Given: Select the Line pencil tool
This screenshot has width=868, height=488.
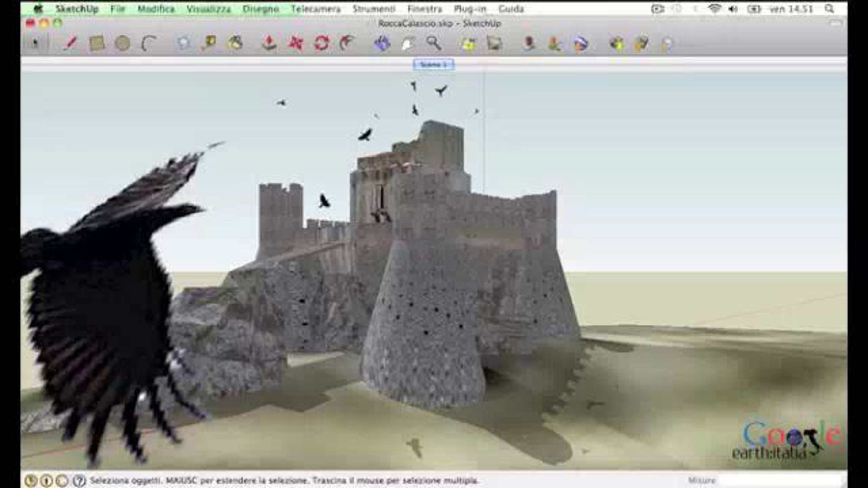Looking at the screenshot, I should coord(70,43).
